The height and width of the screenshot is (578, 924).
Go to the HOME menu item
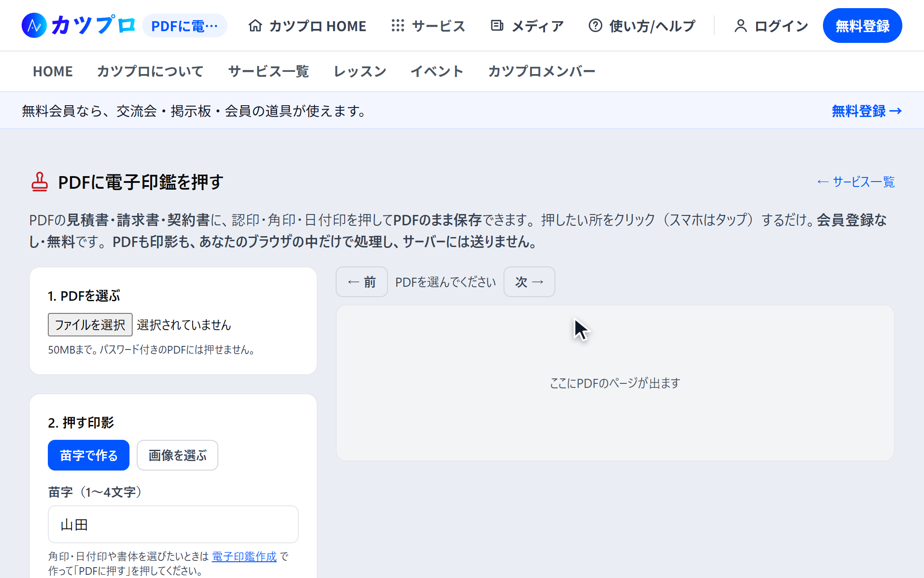[x=53, y=71]
